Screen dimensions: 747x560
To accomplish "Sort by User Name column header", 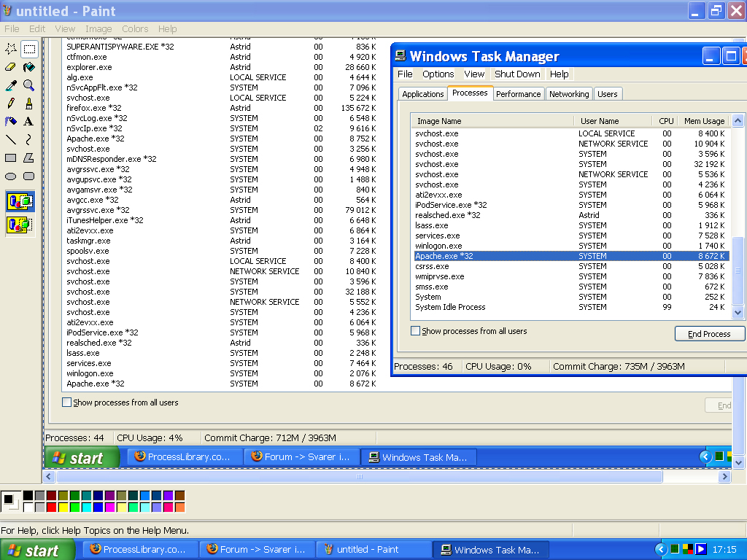I will tap(613, 121).
